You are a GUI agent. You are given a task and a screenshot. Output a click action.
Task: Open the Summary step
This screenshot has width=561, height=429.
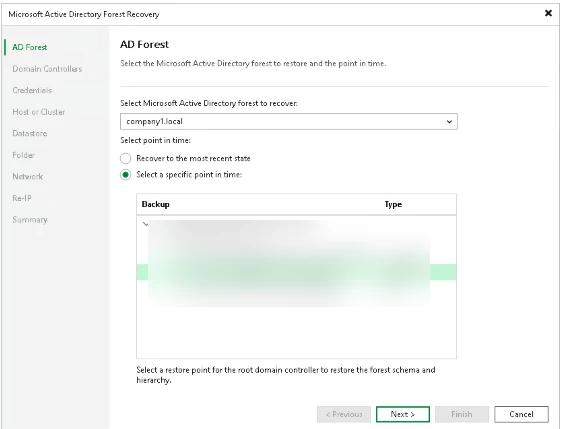30,219
